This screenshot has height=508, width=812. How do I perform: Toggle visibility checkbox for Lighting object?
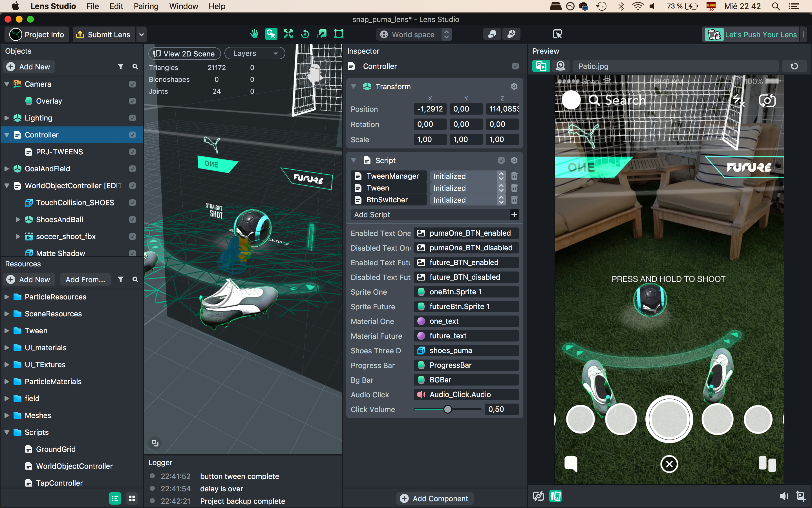pos(133,118)
